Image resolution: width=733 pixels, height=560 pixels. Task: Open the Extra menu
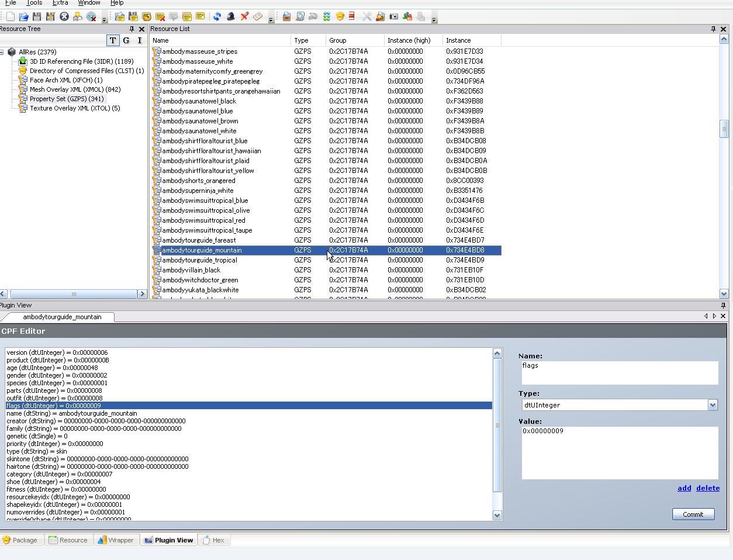pos(60,3)
